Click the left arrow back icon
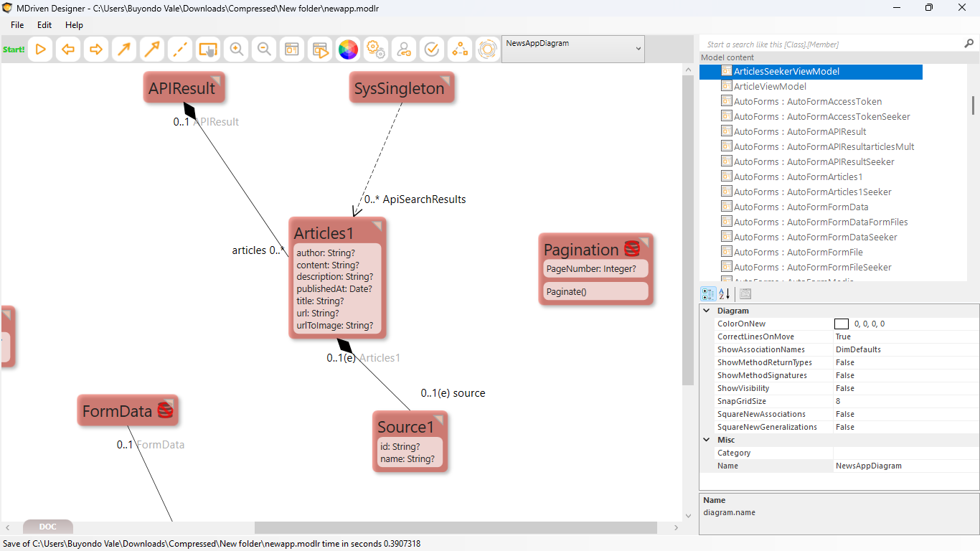The width and height of the screenshot is (980, 551). coord(68,50)
